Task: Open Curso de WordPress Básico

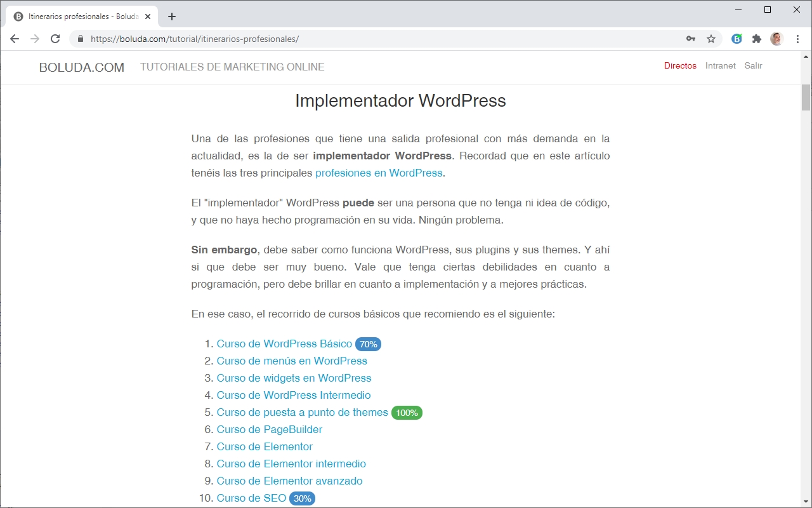Action: click(x=284, y=344)
